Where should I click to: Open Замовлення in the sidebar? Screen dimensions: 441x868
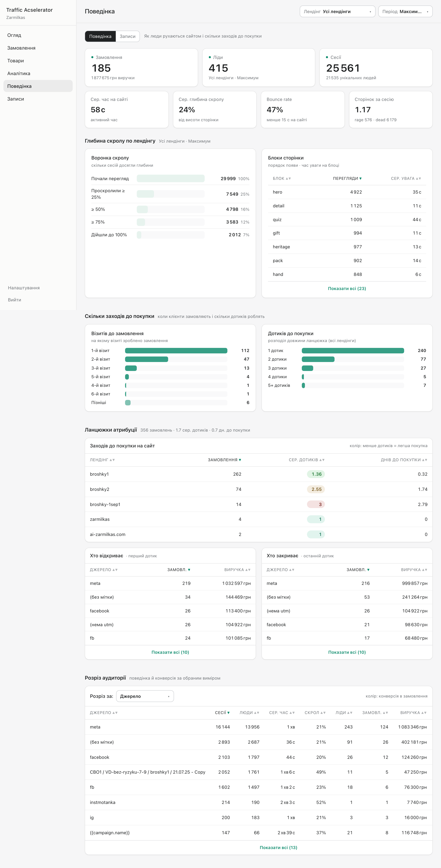pos(38,48)
